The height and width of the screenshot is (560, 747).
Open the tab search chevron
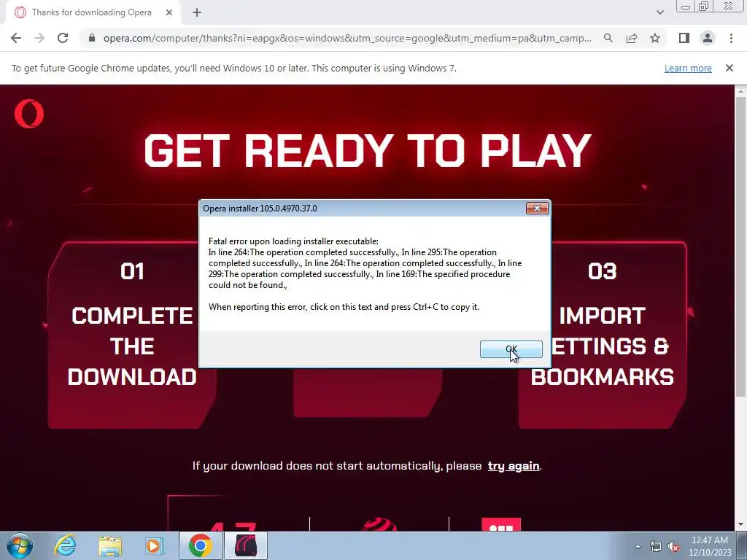(659, 12)
